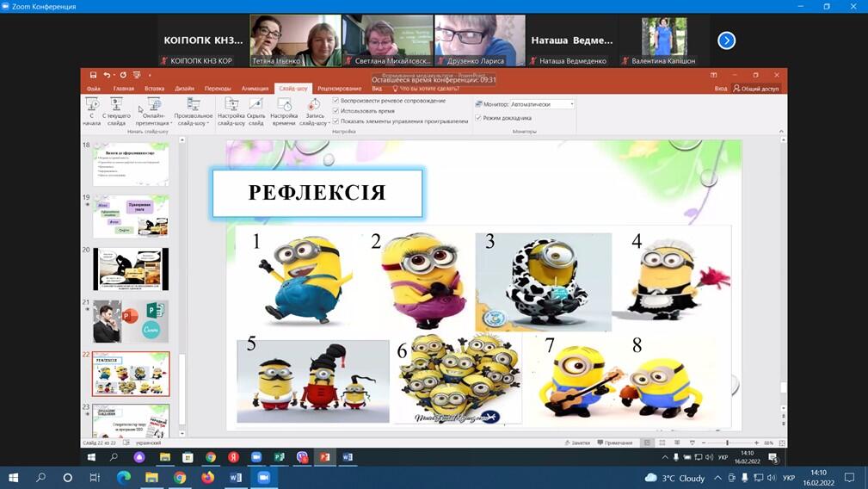868x489 pixels.
Task: Click the Yandex icon in the shared-screen taskbar
Action: [x=233, y=457]
